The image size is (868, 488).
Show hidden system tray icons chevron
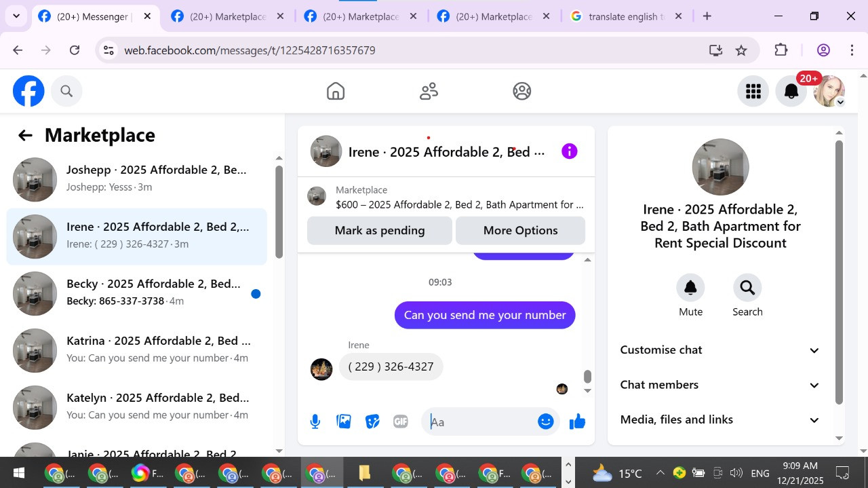[x=660, y=473]
